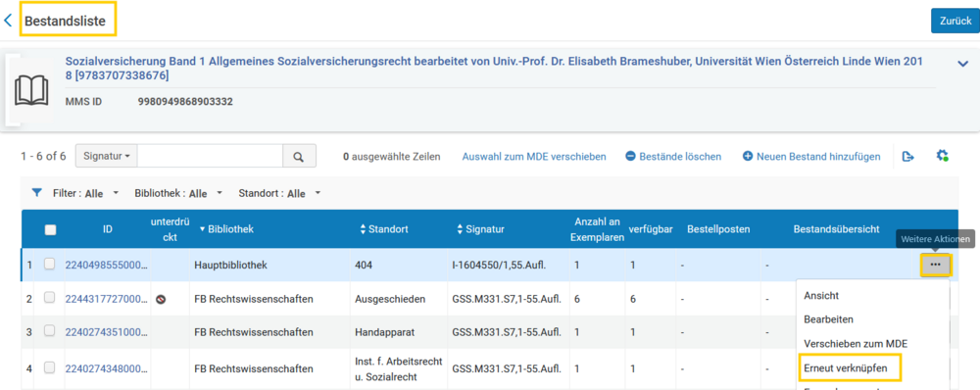
Task: Check the box for row 3 Handapparat
Action: point(49,332)
